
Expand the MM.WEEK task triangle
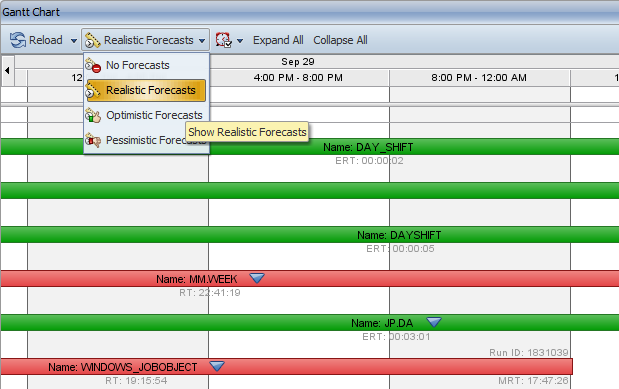point(257,278)
